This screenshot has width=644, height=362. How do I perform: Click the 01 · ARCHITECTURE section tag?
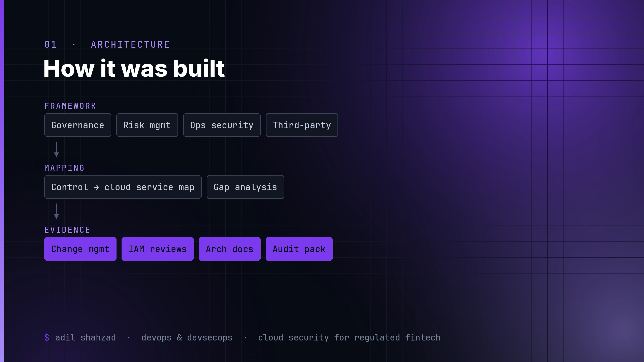(x=107, y=44)
